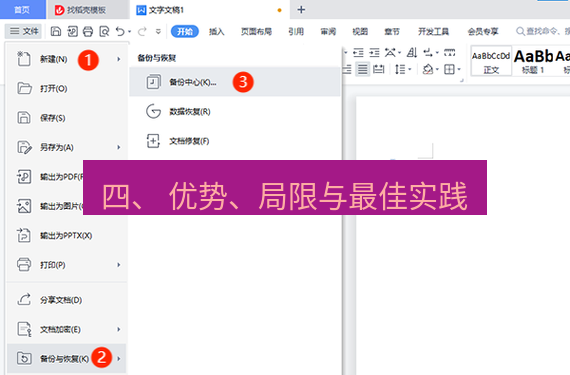Open the paragraph settings dialog launcher
The image size is (570, 375).
[x=462, y=80]
